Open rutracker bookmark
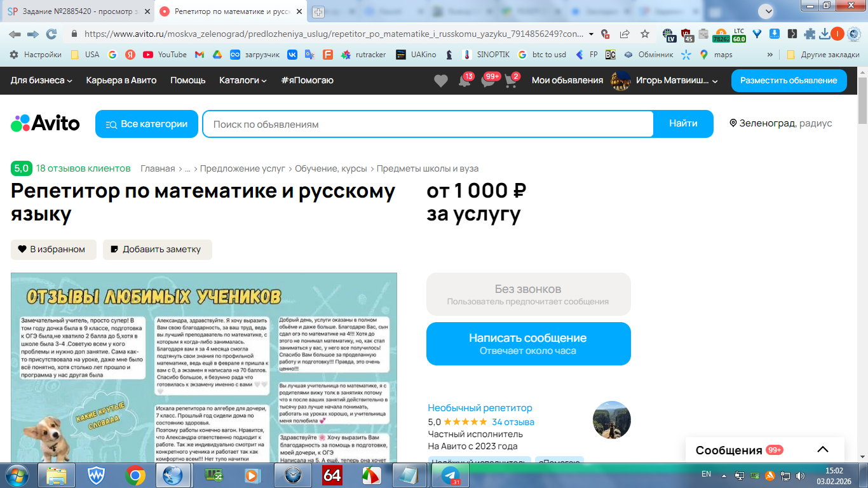This screenshot has height=488, width=868. click(x=363, y=55)
